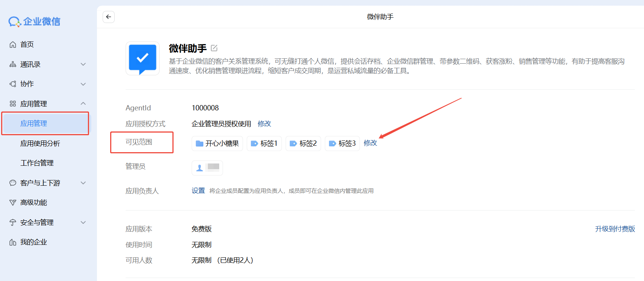Viewport: 644px width, 281px height.
Task: Click the 高级功能 icon
Action: tap(13, 203)
